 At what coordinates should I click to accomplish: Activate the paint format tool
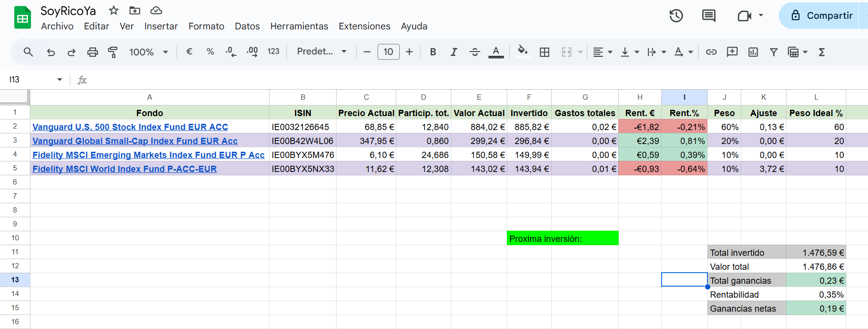pyautogui.click(x=113, y=52)
